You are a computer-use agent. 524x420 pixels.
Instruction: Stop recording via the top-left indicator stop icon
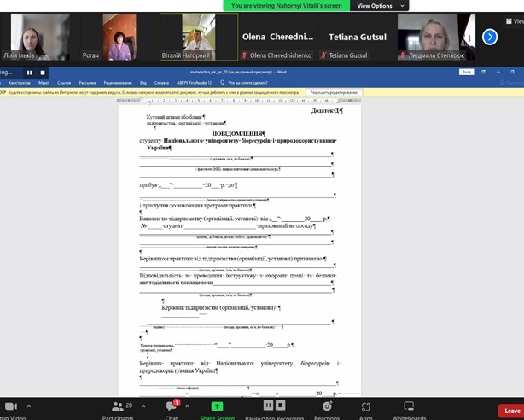point(43,73)
